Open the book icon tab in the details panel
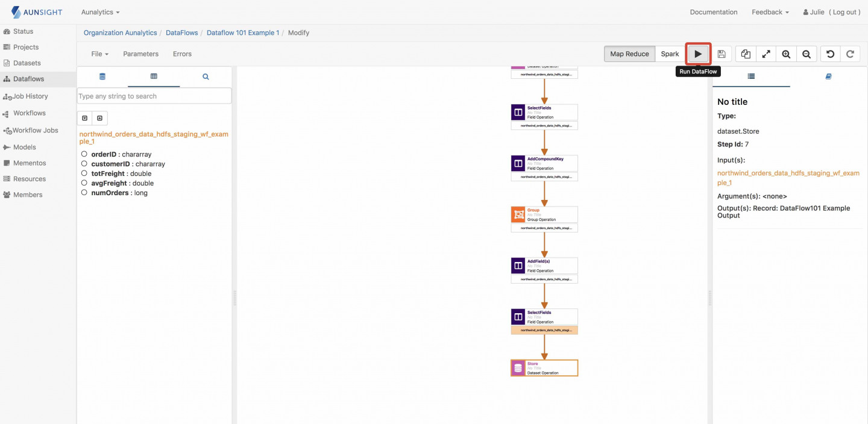Viewport: 868px width, 424px height. (x=828, y=76)
